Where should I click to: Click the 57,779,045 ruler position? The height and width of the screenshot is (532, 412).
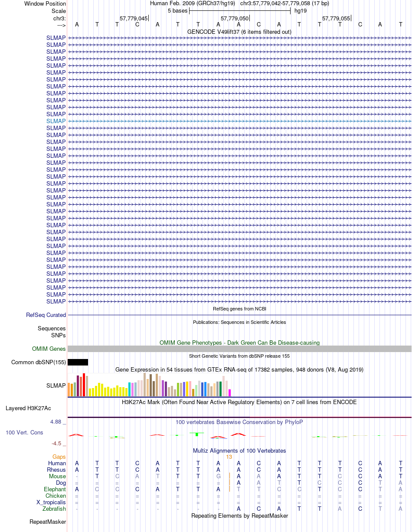134,18
